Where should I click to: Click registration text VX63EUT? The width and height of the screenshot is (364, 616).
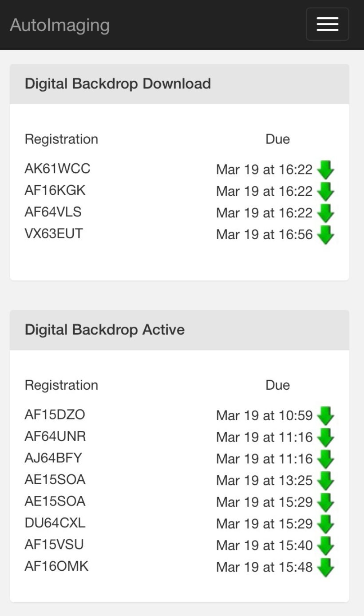(x=54, y=233)
